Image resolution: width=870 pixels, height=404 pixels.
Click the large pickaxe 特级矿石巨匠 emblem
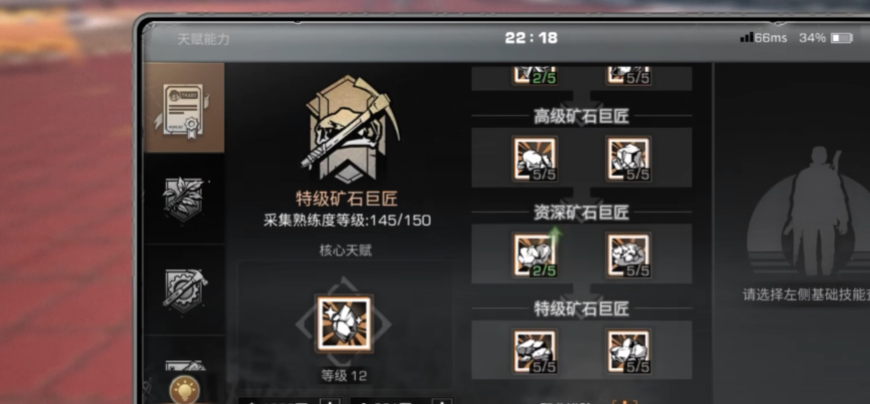[346, 129]
